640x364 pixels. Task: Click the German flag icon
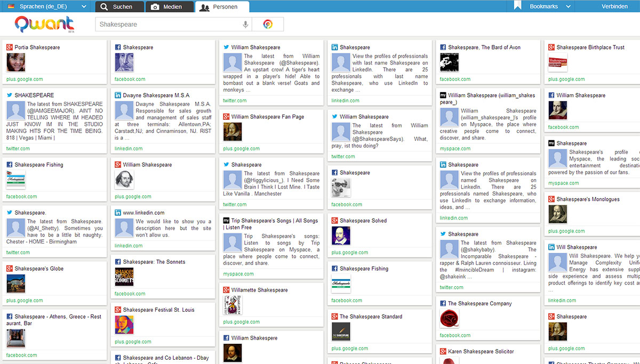[11, 6]
